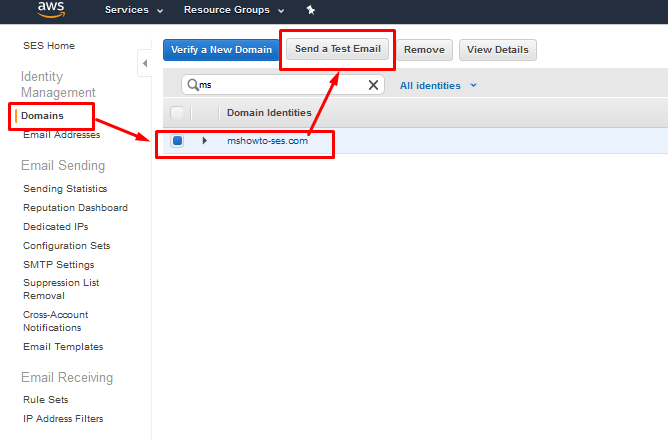
Task: Open Email Addresses in the sidebar
Action: tap(62, 135)
